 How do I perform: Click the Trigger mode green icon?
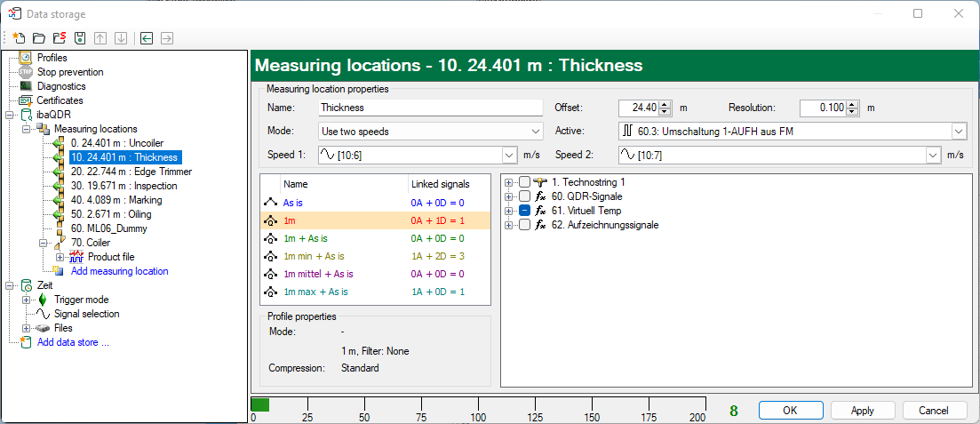point(43,300)
